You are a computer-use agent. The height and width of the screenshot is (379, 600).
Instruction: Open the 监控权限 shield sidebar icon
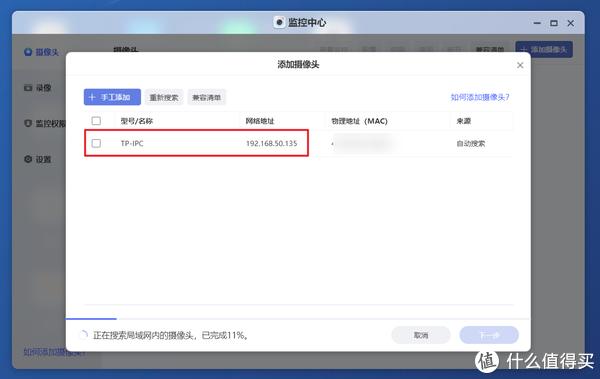[x=28, y=123]
